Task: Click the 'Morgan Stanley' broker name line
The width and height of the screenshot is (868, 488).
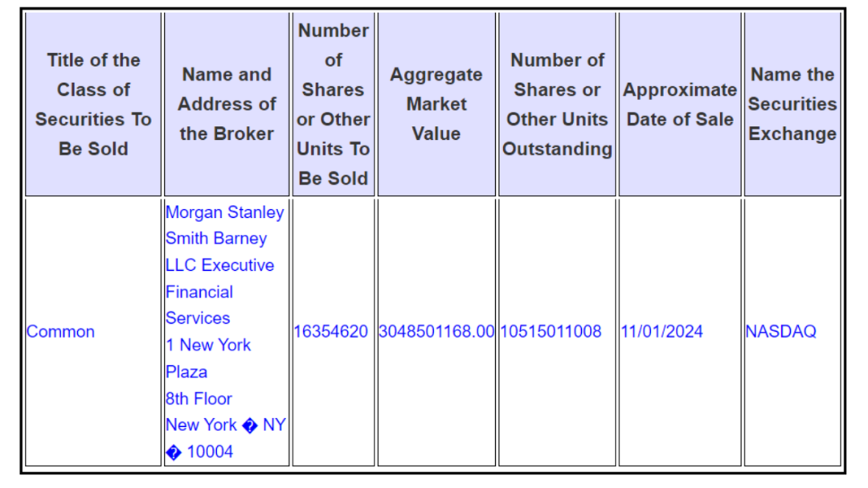Action: click(225, 212)
